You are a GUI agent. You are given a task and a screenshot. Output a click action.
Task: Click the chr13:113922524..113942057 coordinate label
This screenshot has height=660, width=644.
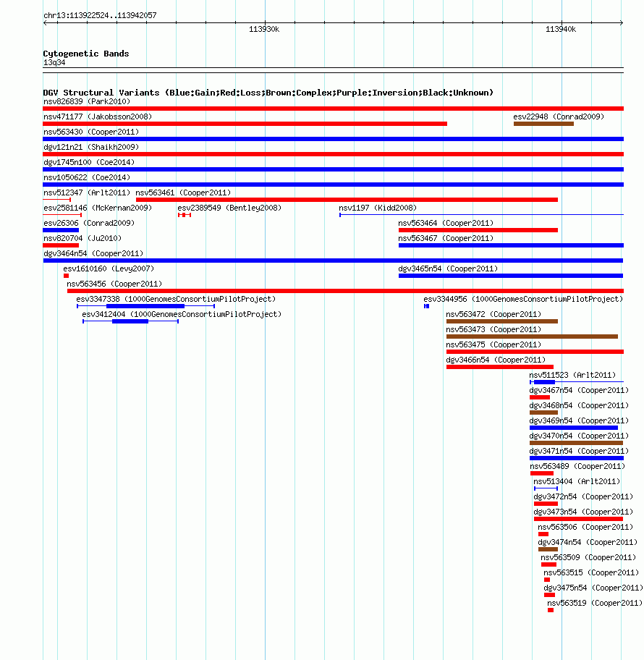100,16
